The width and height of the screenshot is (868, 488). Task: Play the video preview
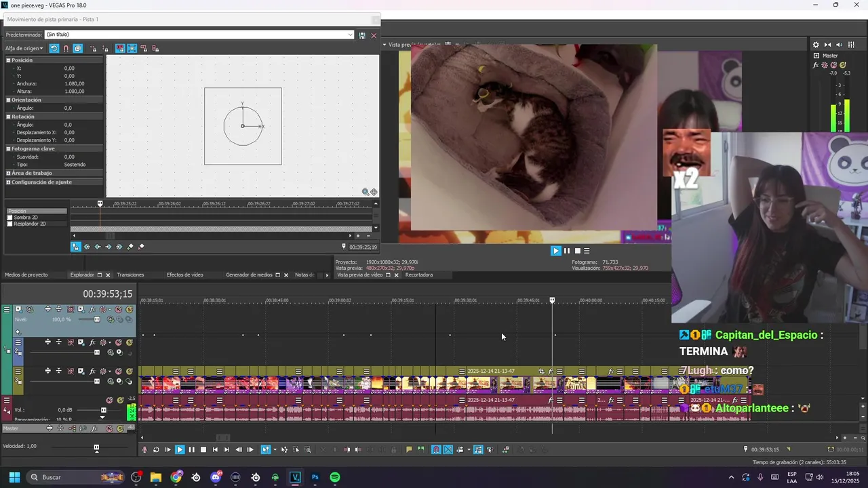[556, 251]
